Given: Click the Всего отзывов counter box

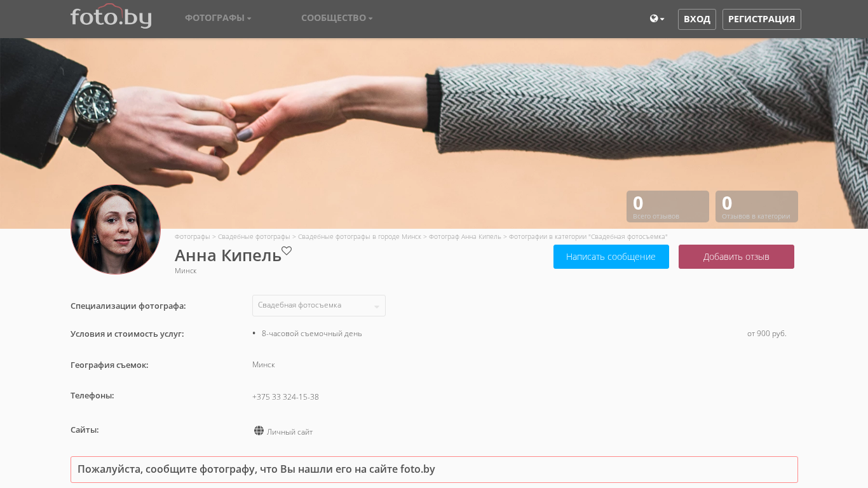Looking at the screenshot, I should coord(667,207).
